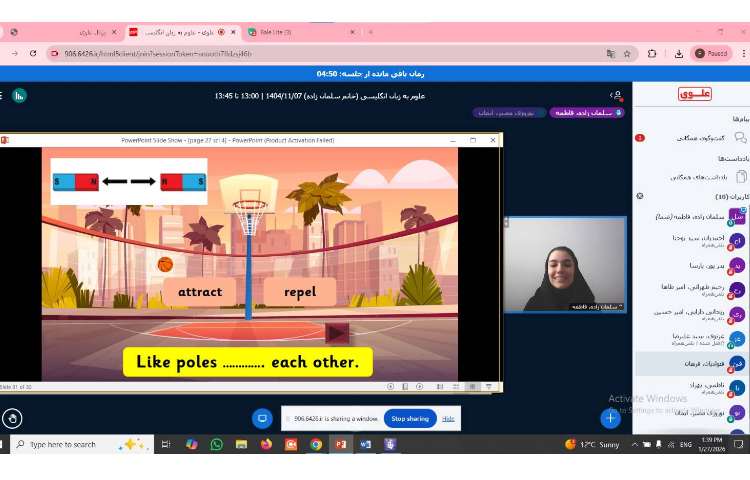The image size is (750, 480).
Task: Select the first user in users list
Action: [x=693, y=217]
